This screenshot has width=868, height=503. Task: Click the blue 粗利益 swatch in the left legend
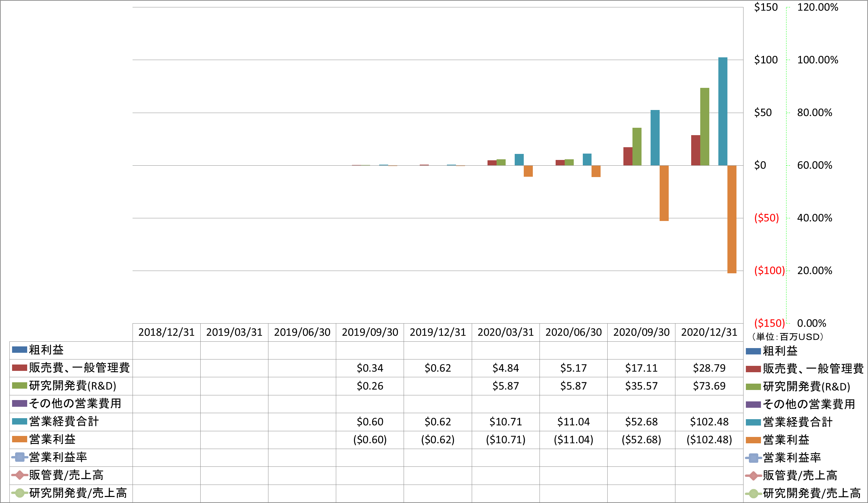(x=19, y=350)
